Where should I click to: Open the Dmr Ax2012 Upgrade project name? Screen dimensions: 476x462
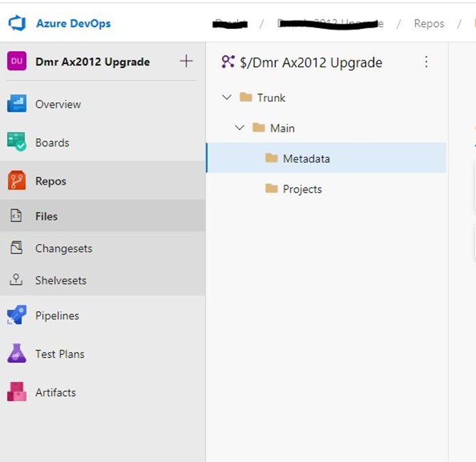[93, 62]
